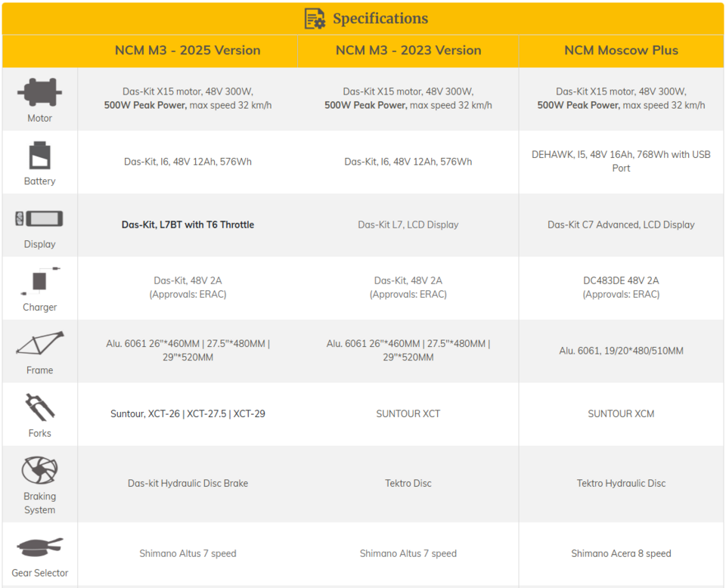
Task: Click the 'Tektro Hydraulic Disc' cell
Action: (x=621, y=483)
